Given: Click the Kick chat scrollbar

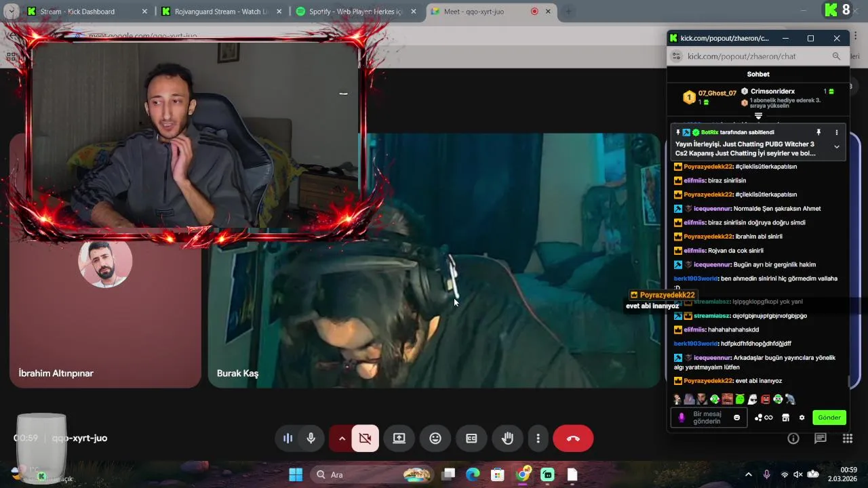Looking at the screenshot, I should pyautogui.click(x=848, y=382).
